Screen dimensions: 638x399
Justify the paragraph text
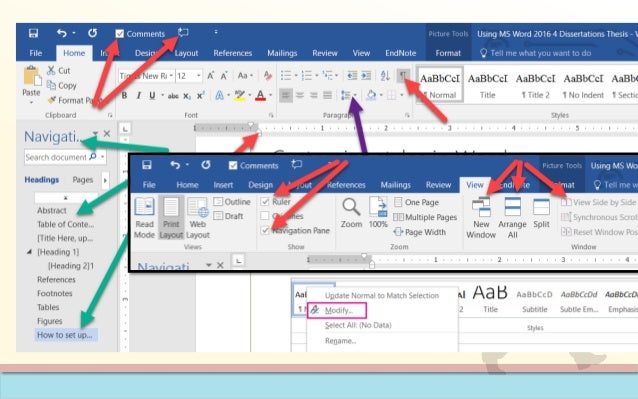tap(328, 96)
